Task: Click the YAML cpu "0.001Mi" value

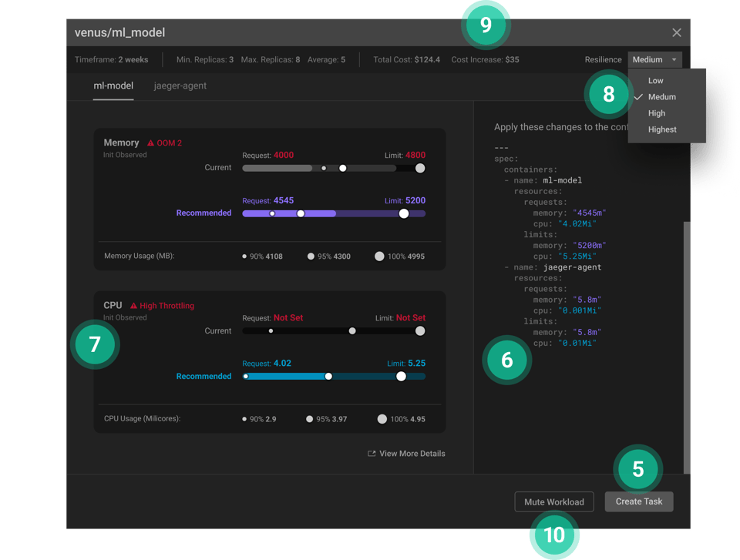Action: [x=580, y=311]
